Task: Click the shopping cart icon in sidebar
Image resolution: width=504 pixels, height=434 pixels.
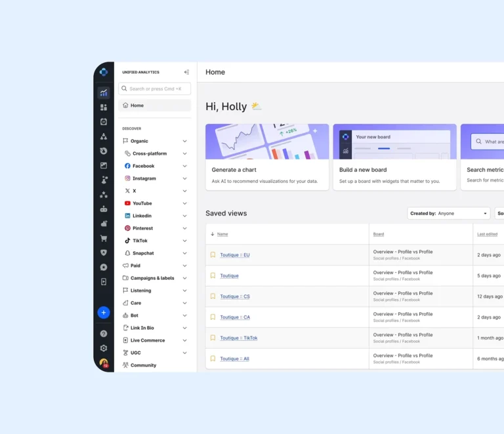Action: click(x=104, y=239)
